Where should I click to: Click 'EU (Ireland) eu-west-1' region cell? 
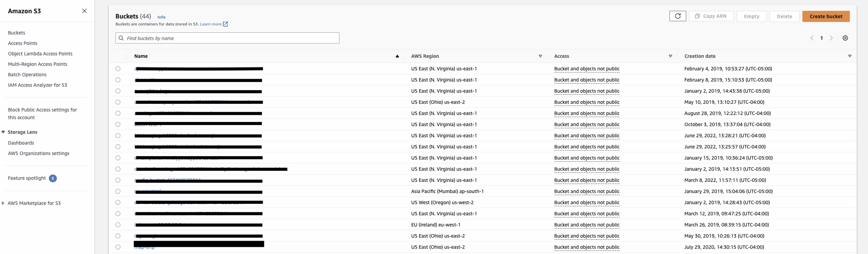(x=436, y=225)
